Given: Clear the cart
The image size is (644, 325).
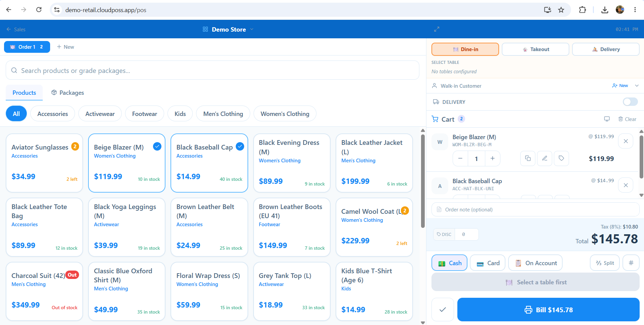Looking at the screenshot, I should pyautogui.click(x=627, y=119).
